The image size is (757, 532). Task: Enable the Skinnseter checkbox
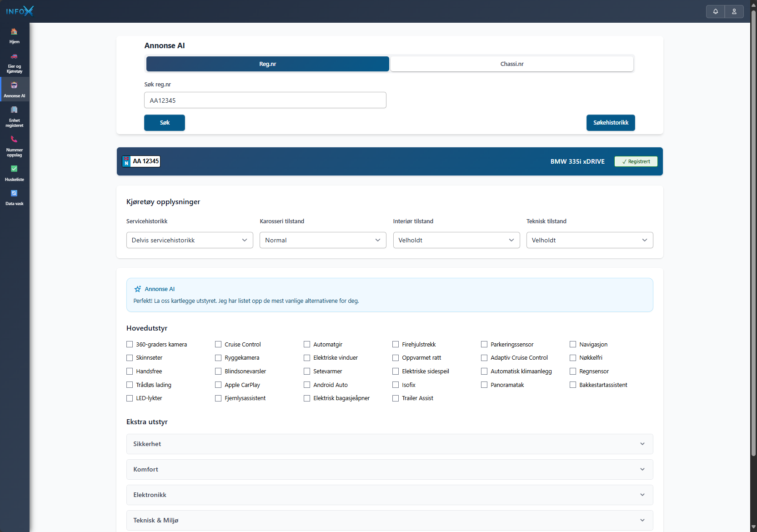coord(130,358)
